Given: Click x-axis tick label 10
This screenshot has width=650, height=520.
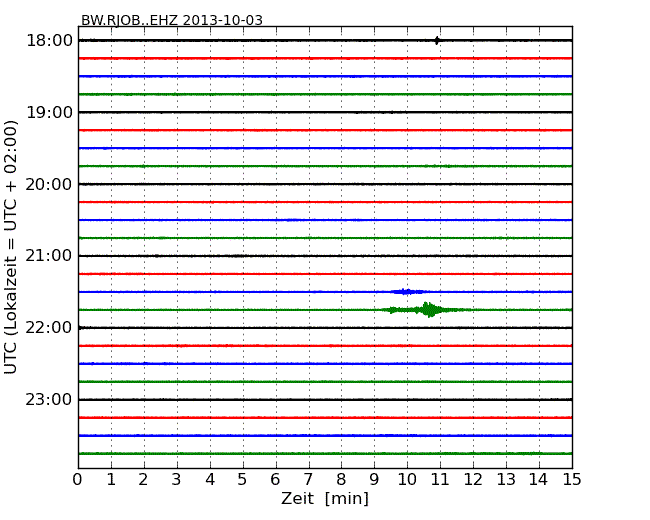Looking at the screenshot, I should coord(407,480).
